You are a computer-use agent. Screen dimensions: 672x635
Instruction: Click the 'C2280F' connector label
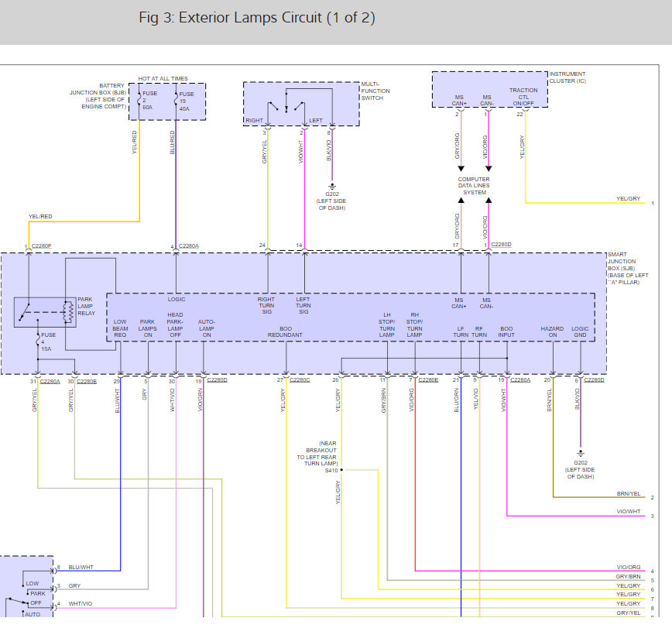click(x=42, y=245)
